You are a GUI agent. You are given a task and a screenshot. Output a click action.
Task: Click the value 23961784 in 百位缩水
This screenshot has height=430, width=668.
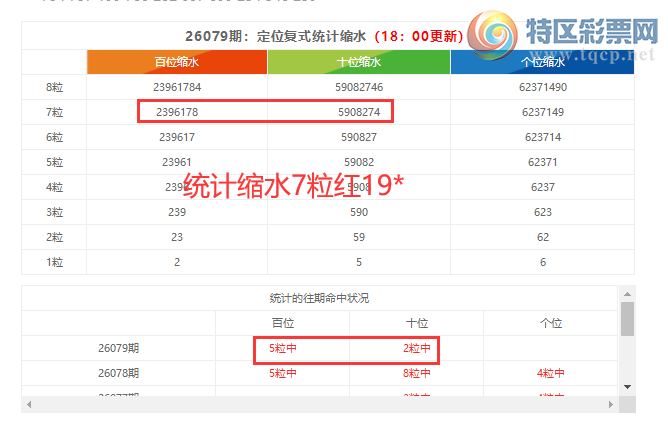coord(177,87)
